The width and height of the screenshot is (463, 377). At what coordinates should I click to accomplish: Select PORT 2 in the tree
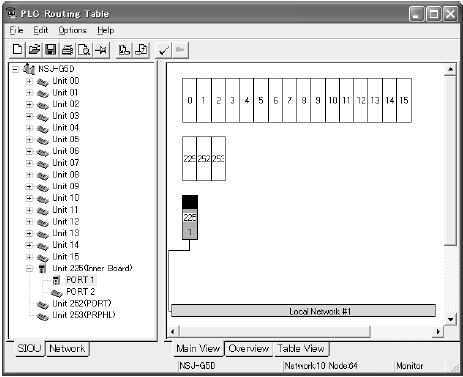81,292
